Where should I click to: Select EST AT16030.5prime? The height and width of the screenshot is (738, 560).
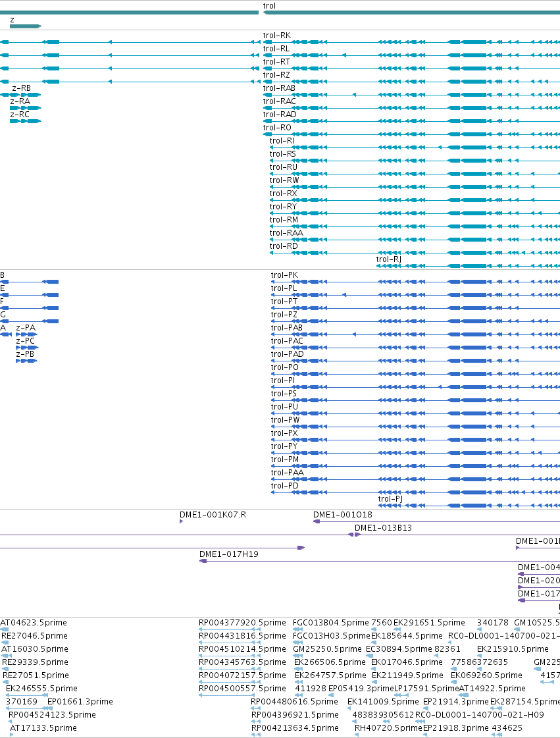[35, 649]
